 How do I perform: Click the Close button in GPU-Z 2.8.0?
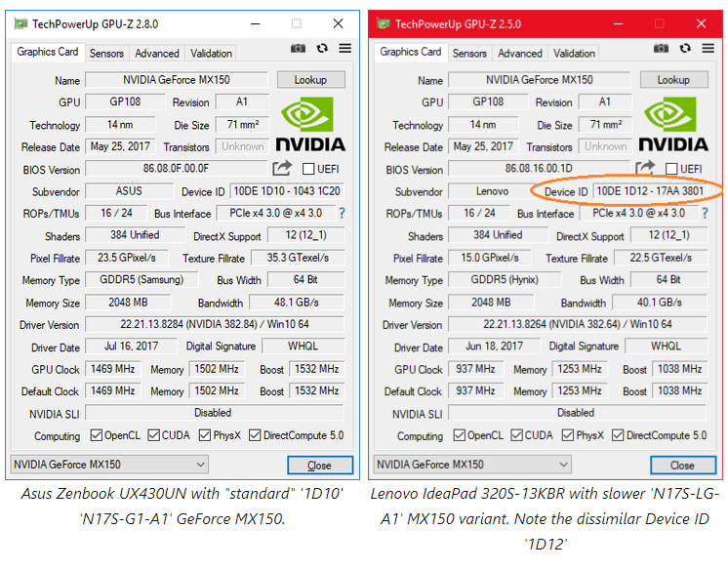(320, 465)
